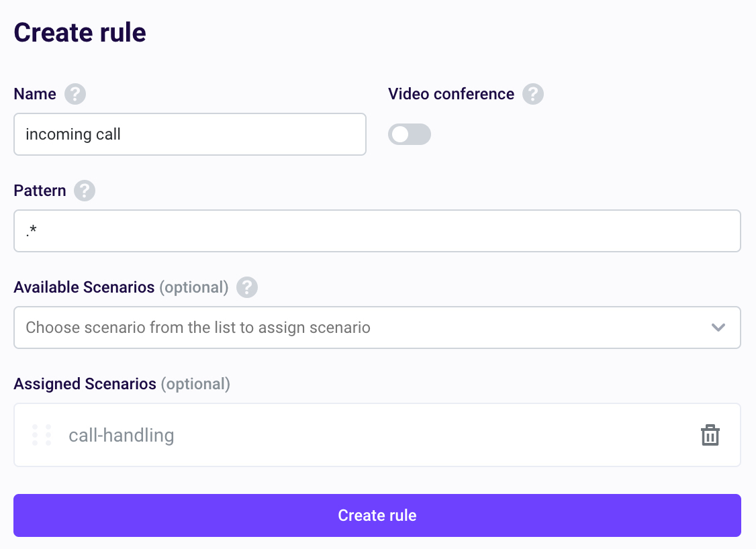Click the drag handle beside call-handling

point(42,435)
